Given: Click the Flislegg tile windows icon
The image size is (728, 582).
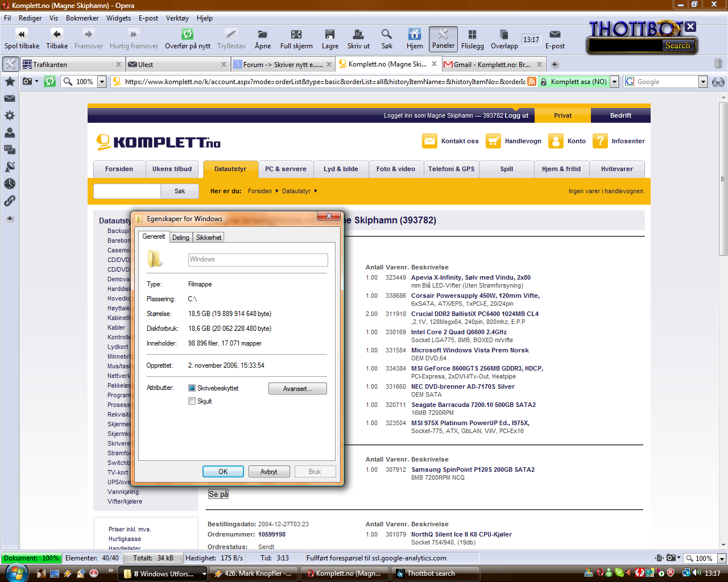Looking at the screenshot, I should 472,34.
